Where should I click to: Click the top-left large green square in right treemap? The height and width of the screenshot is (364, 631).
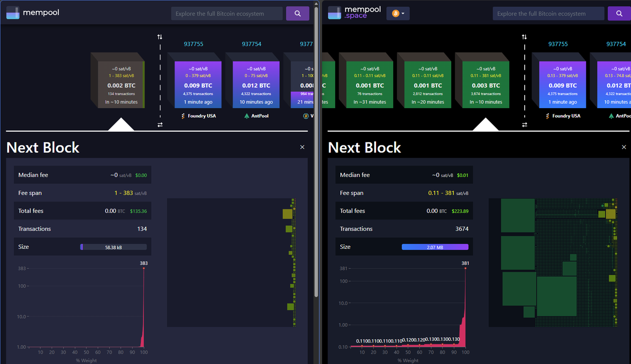tap(518, 215)
